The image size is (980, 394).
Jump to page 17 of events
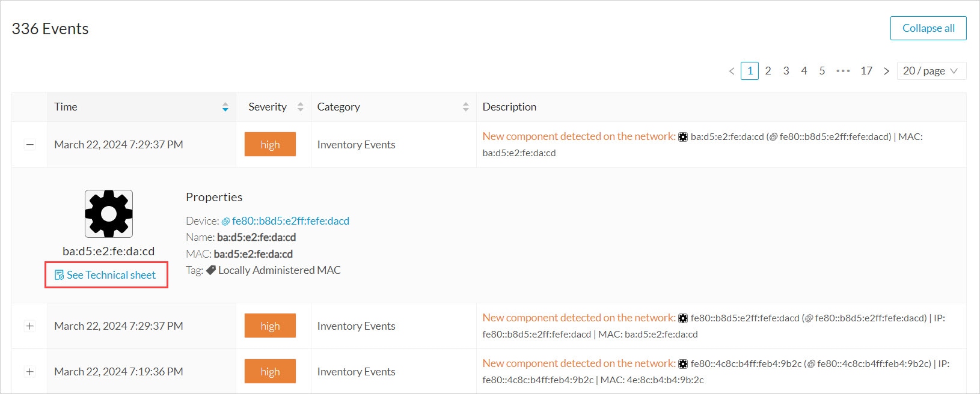(866, 71)
